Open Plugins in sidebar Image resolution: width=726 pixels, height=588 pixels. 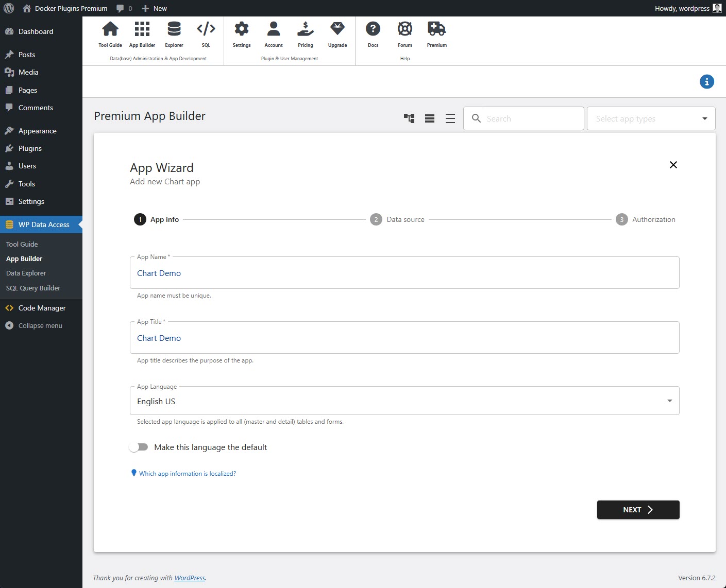(41, 148)
